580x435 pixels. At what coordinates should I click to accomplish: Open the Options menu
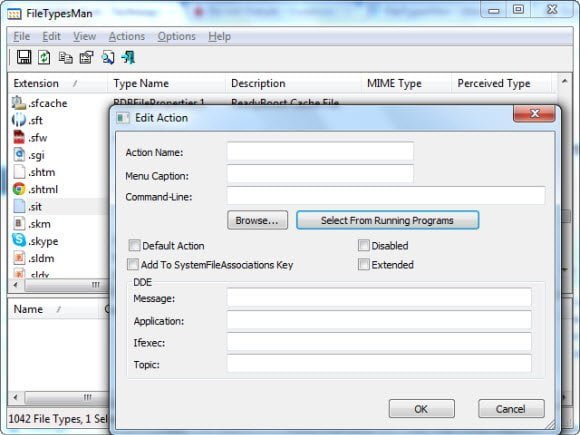(x=176, y=36)
